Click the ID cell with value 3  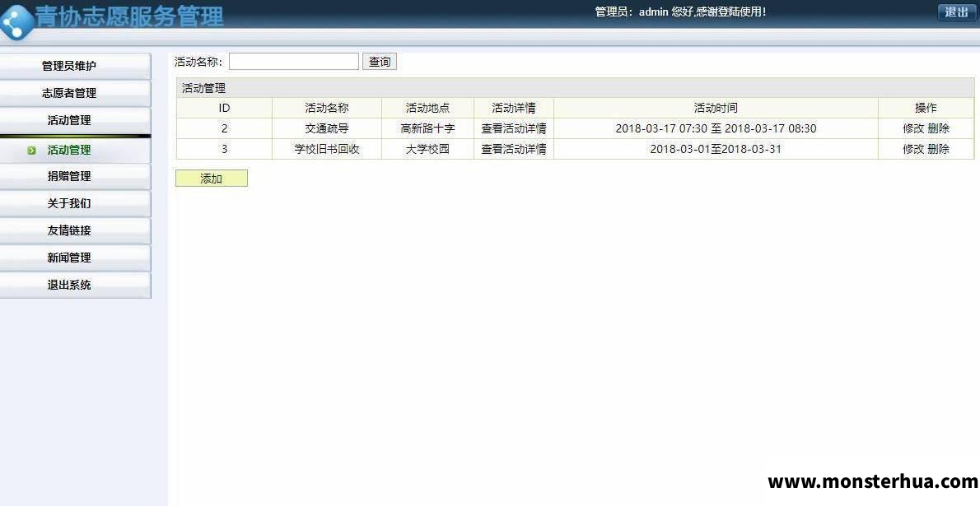(224, 149)
